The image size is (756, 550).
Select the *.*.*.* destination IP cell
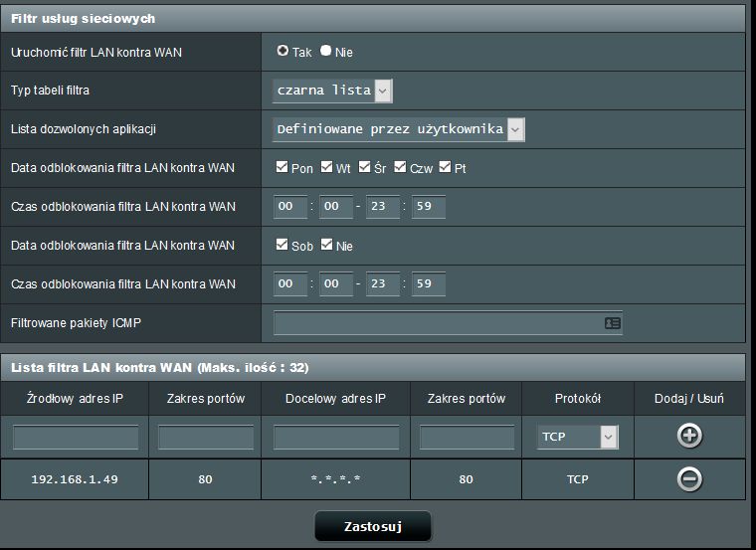(335, 479)
